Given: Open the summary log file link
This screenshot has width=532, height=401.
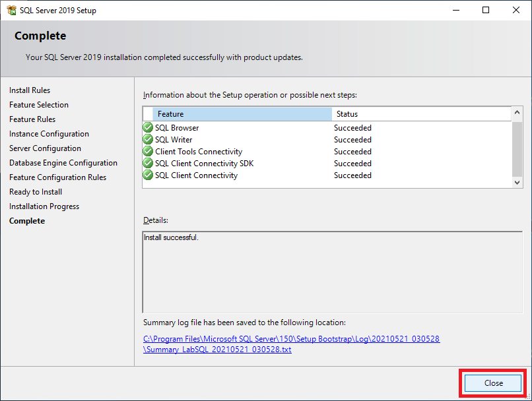Looking at the screenshot, I should [x=291, y=344].
